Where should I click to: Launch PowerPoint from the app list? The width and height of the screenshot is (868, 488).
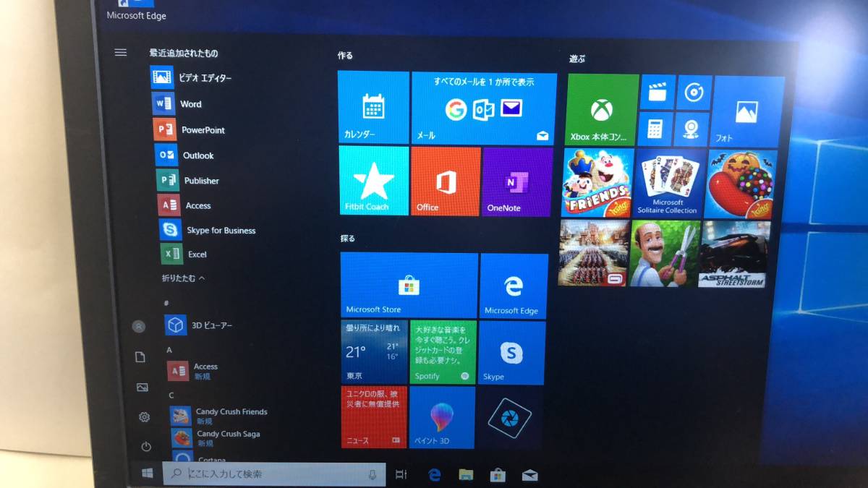190,129
